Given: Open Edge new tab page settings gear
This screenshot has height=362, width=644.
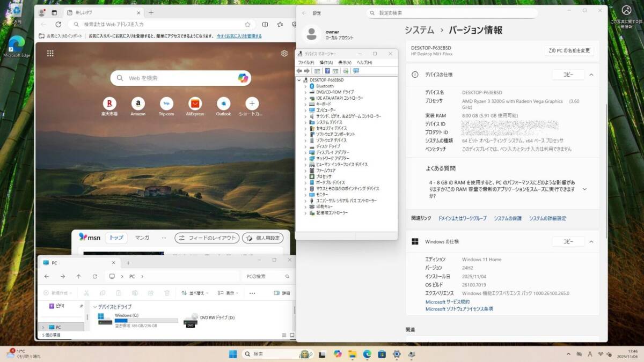Looking at the screenshot, I should tap(284, 53).
